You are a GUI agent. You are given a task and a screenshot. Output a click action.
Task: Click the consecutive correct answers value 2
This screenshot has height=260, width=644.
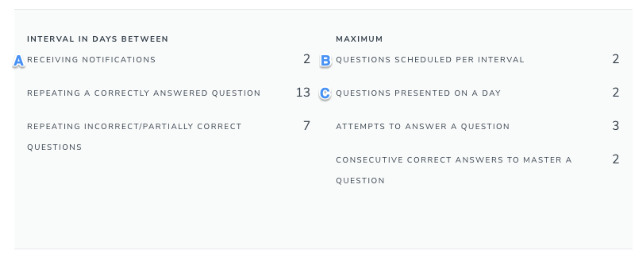615,159
